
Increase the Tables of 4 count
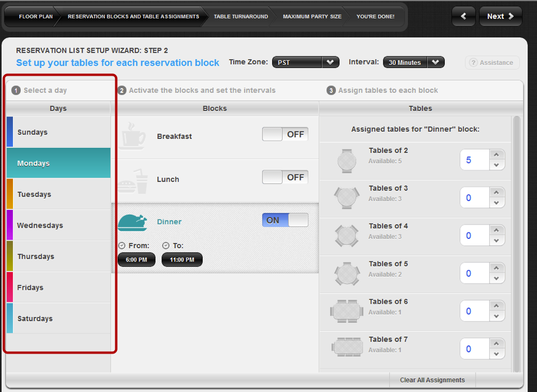click(496, 230)
